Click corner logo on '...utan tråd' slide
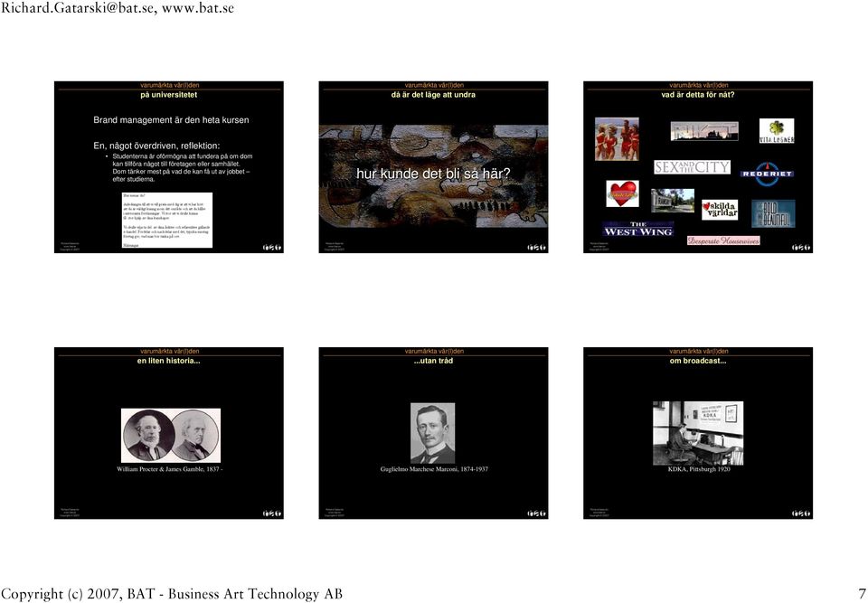The height and width of the screenshot is (603, 868). click(536, 513)
